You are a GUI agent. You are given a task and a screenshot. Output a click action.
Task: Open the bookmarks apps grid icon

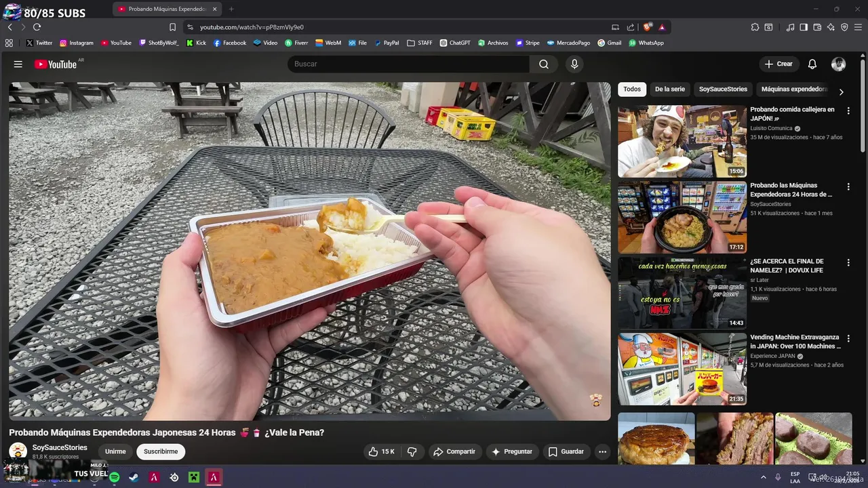click(x=9, y=43)
